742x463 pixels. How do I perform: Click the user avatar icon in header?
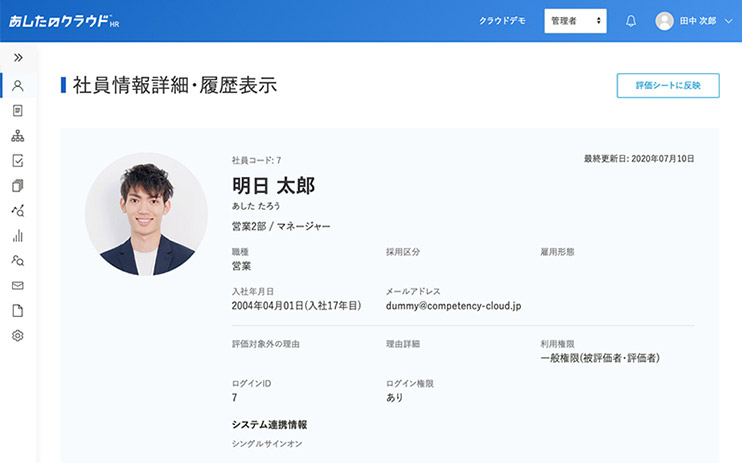(x=664, y=21)
